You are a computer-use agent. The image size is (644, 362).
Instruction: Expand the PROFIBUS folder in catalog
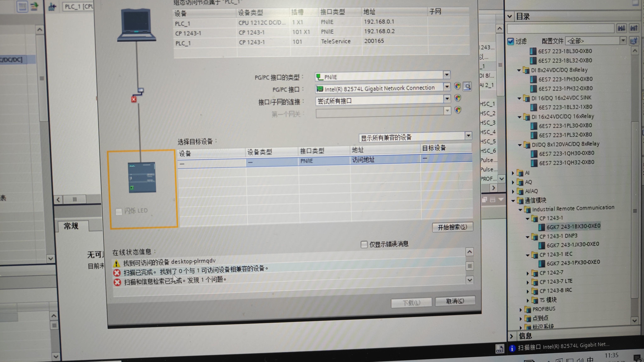point(521,310)
